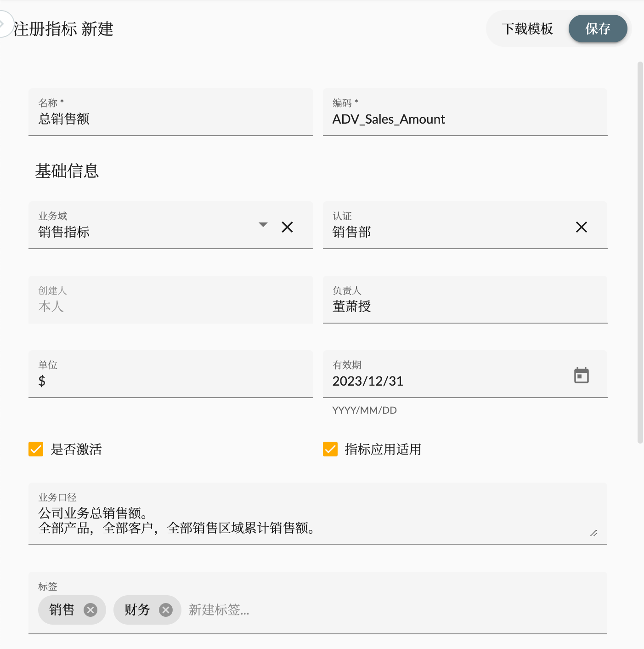Open the 销售指标 combo box
644x649 pixels.
(x=138, y=232)
